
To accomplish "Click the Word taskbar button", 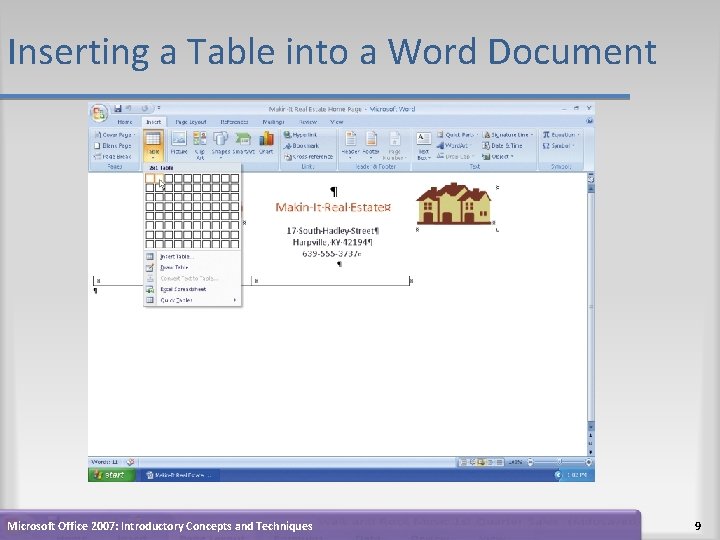I will pyautogui.click(x=179, y=475).
